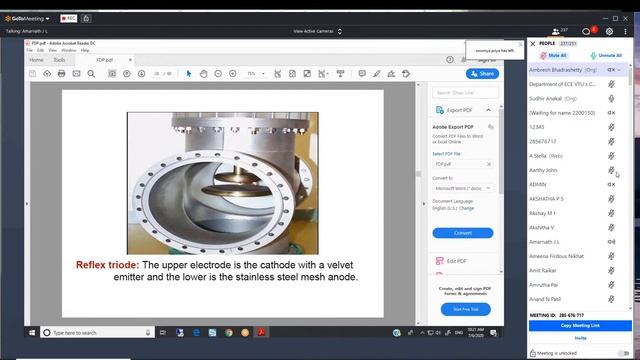Open the chat bubble with notification badge
Image resolution: width=640 pixels, height=360 pixels.
pos(587,31)
